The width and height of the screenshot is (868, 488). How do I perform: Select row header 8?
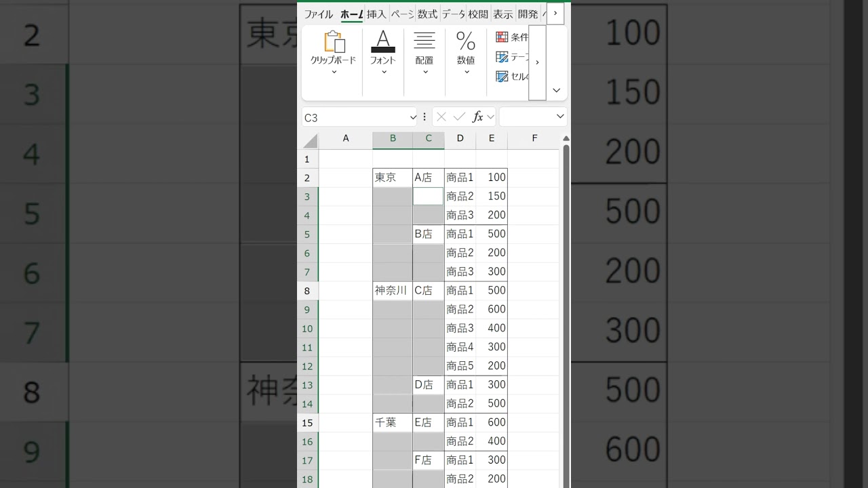coord(307,291)
